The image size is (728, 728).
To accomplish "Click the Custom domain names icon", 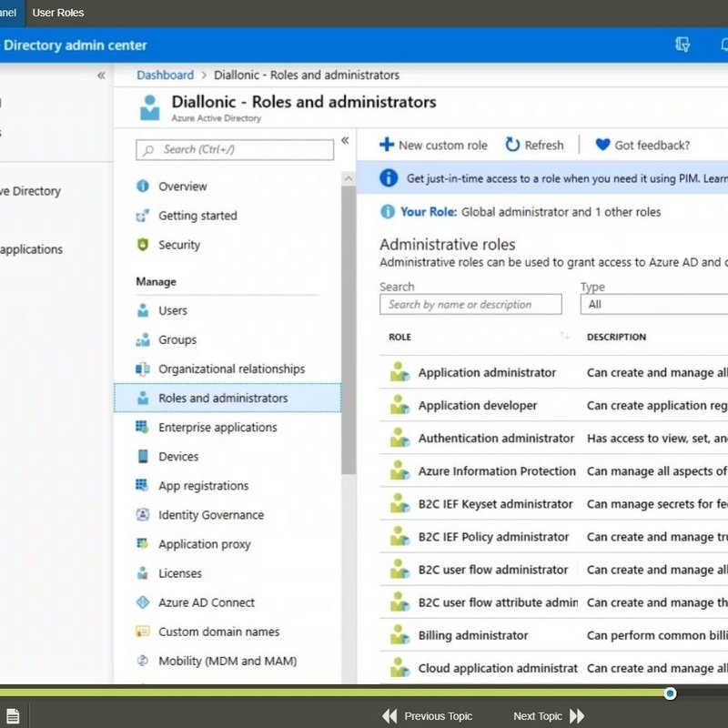I will 143,632.
